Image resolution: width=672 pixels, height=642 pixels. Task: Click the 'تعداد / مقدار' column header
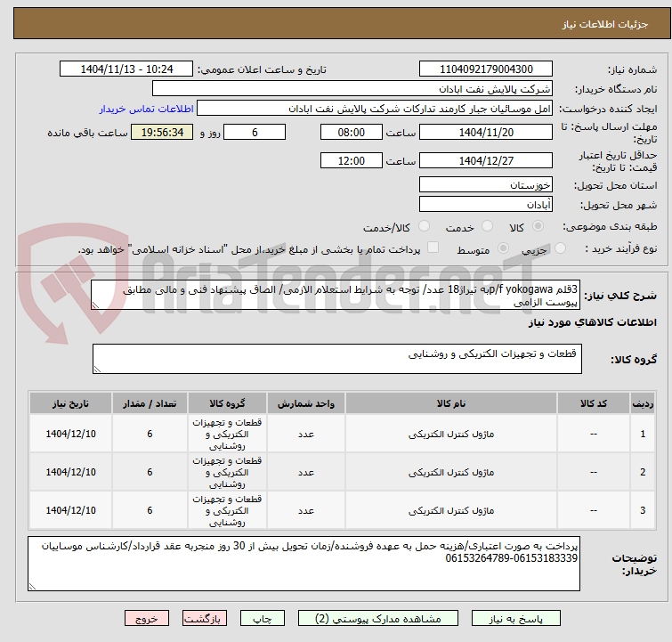[x=150, y=403]
